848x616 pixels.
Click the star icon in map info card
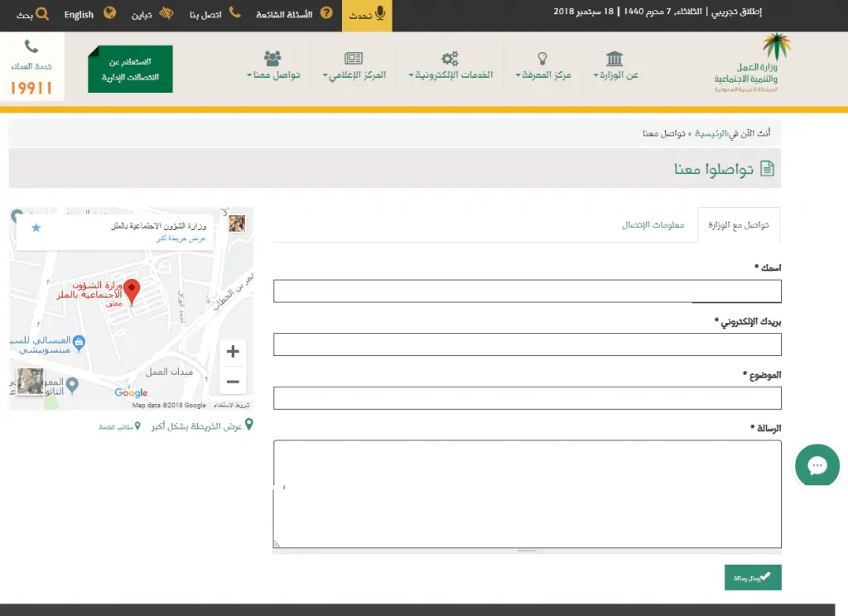pyautogui.click(x=36, y=228)
